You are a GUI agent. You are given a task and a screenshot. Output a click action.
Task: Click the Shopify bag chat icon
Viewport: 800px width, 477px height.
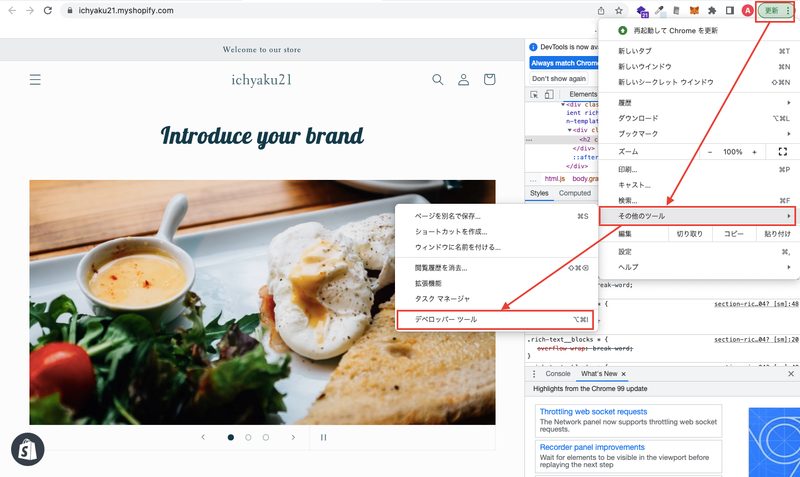(x=28, y=449)
